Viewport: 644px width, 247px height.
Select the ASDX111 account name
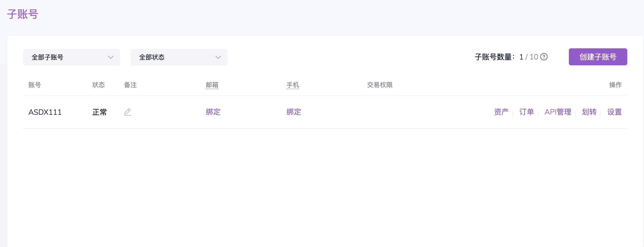(45, 112)
